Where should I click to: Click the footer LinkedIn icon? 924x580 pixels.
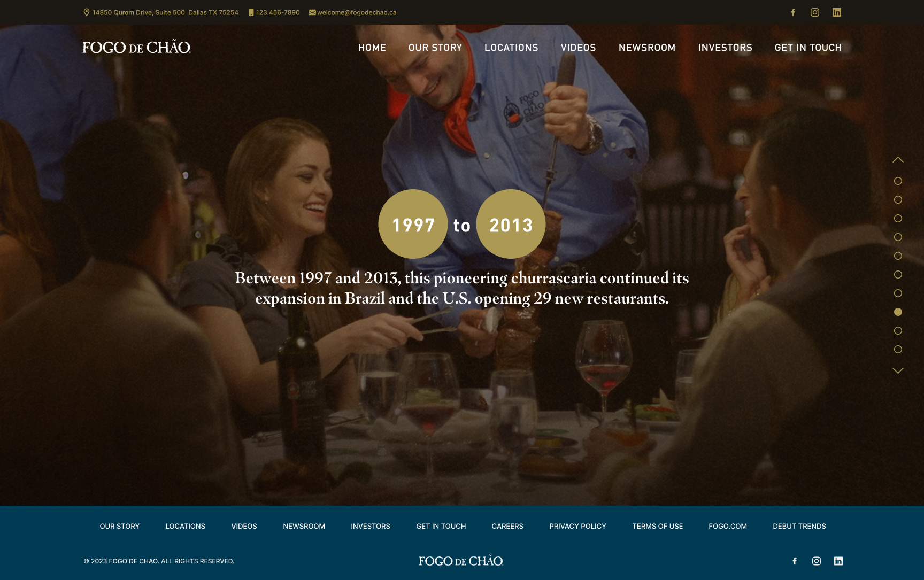tap(838, 561)
